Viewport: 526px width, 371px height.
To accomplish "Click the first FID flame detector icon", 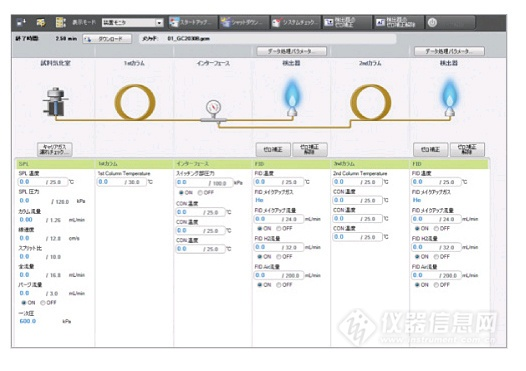I will [x=292, y=97].
